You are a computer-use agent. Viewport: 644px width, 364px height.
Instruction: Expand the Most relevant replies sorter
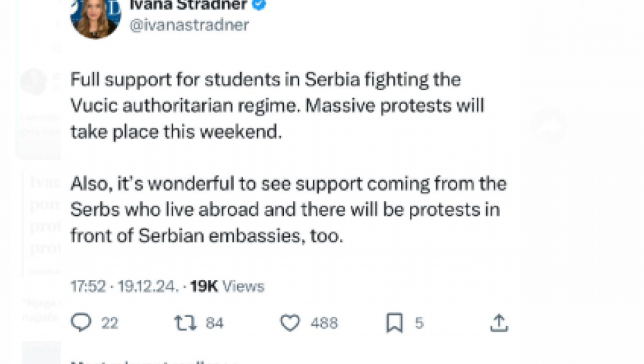click(x=152, y=361)
